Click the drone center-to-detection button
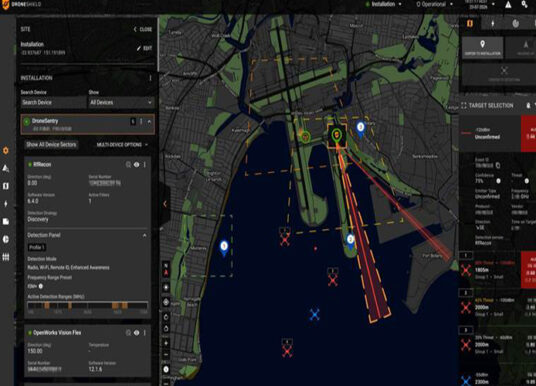Viewport: 536px width, 386px height. pos(504,74)
